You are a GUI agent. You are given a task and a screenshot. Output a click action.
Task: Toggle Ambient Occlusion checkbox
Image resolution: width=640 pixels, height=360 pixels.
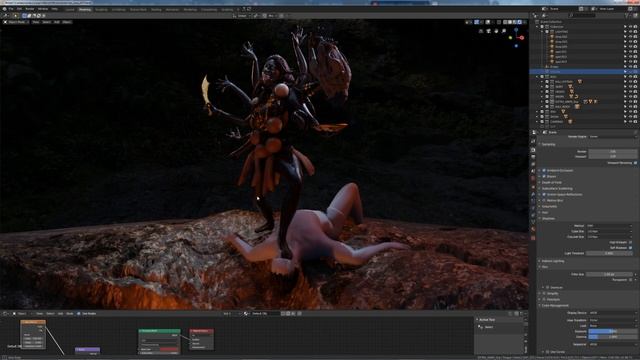544,170
